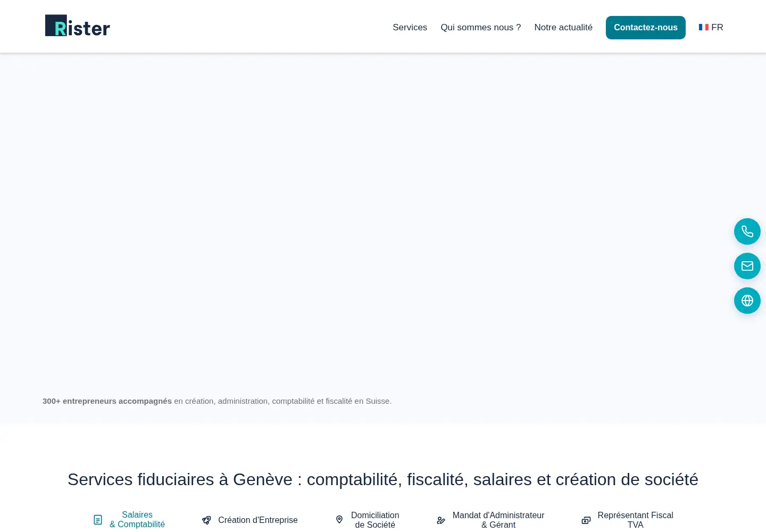
Task: Select the Domiciliation de Société tab
Action: [x=368, y=520]
